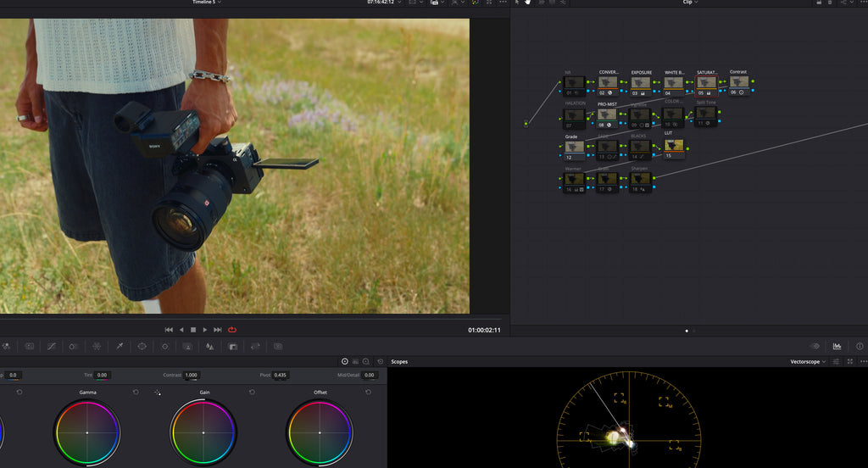Open the Qualifier eyedropper palette
Image resolution: width=868 pixels, height=468 pixels.
tap(120, 346)
